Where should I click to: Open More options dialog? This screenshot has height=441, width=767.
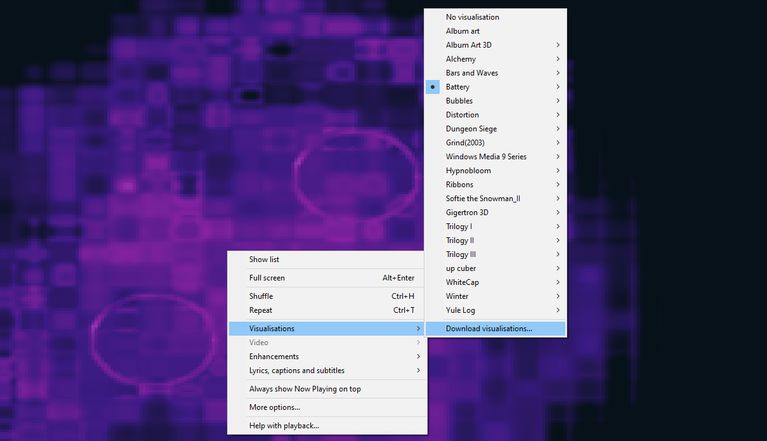pyautogui.click(x=274, y=407)
